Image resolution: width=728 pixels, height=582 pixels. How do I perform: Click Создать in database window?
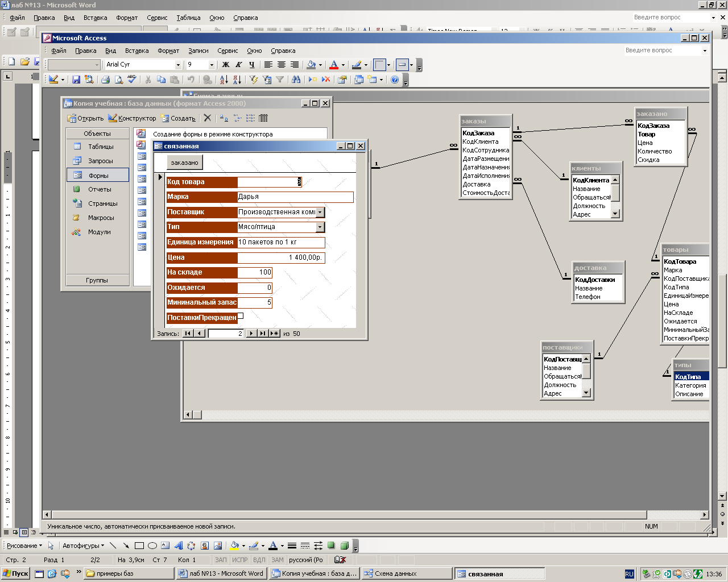click(x=179, y=118)
